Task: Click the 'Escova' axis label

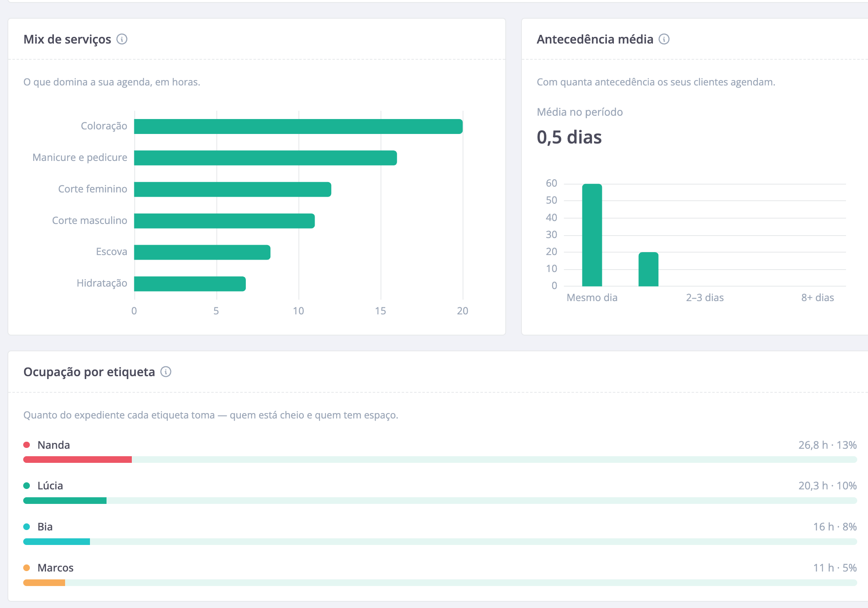Action: [x=112, y=252]
